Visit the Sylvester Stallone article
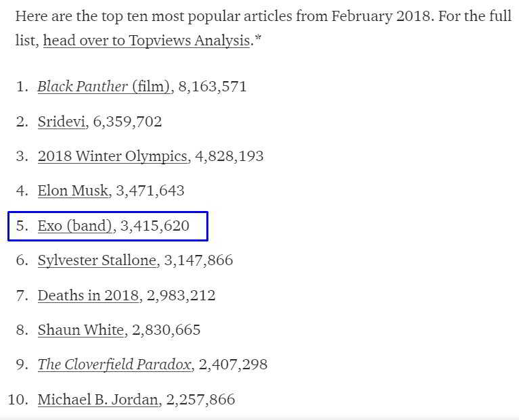 coord(97,260)
